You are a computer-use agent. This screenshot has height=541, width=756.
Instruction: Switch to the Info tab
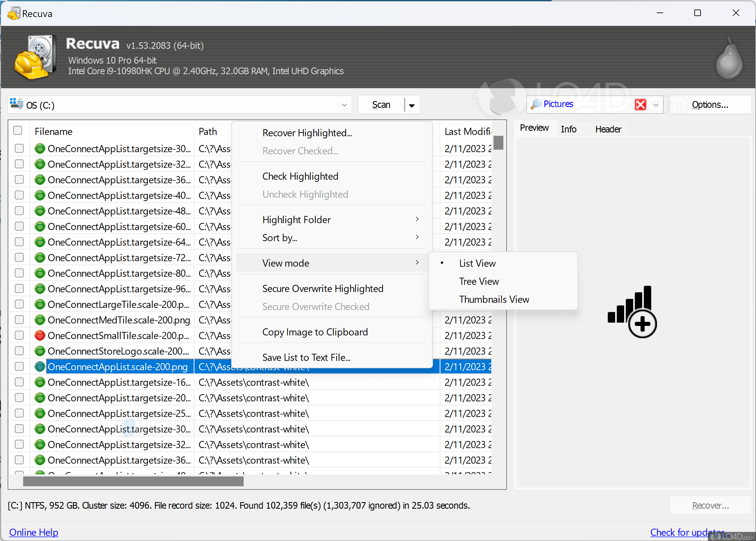(568, 129)
